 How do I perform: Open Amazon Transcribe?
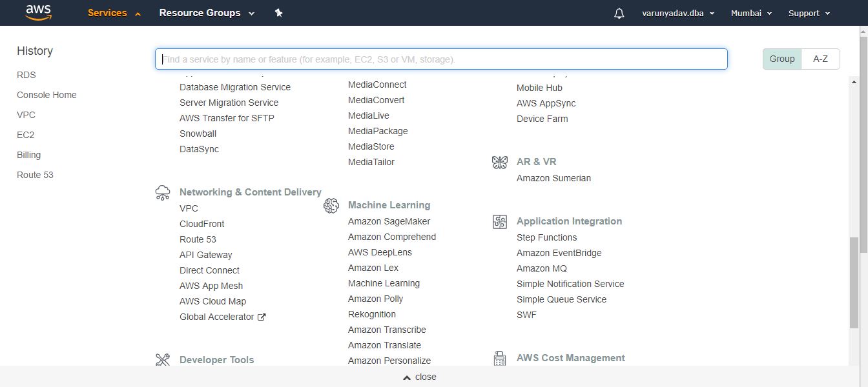387,330
